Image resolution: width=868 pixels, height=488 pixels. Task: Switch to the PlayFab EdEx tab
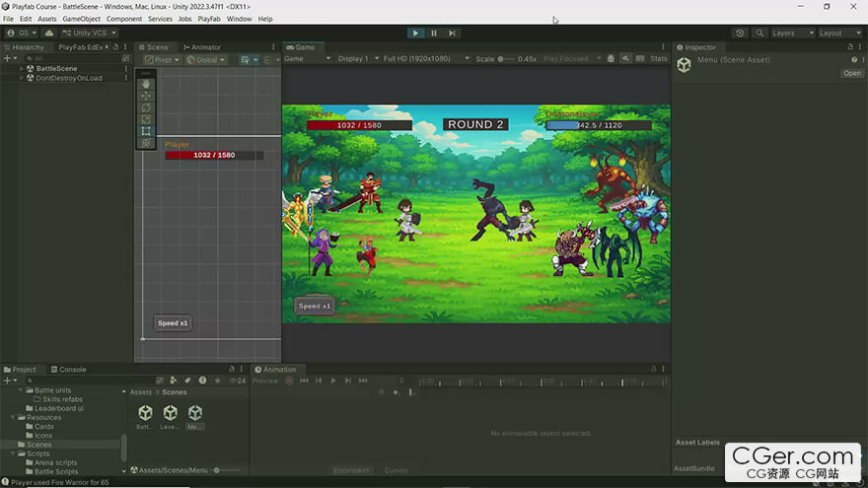coord(80,47)
